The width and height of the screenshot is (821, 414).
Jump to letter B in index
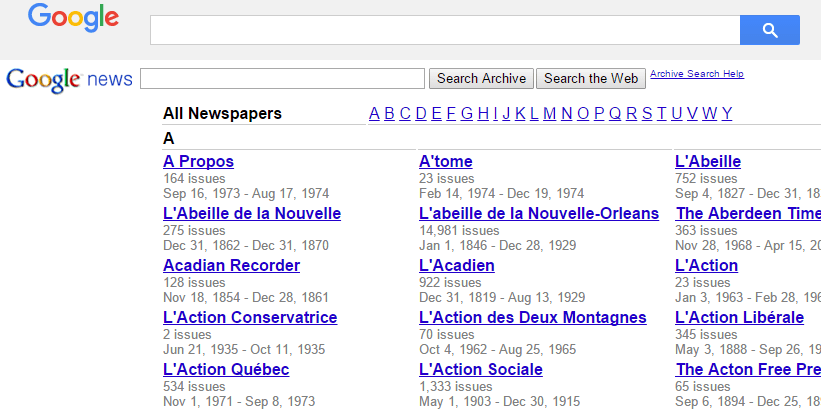click(x=389, y=114)
